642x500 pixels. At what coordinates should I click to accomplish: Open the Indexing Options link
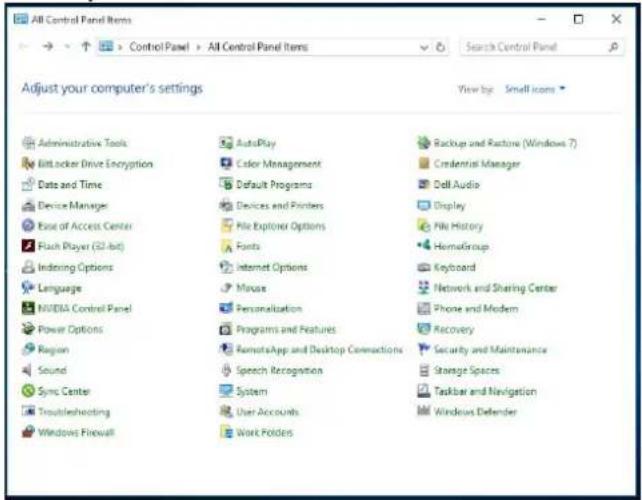click(75, 267)
